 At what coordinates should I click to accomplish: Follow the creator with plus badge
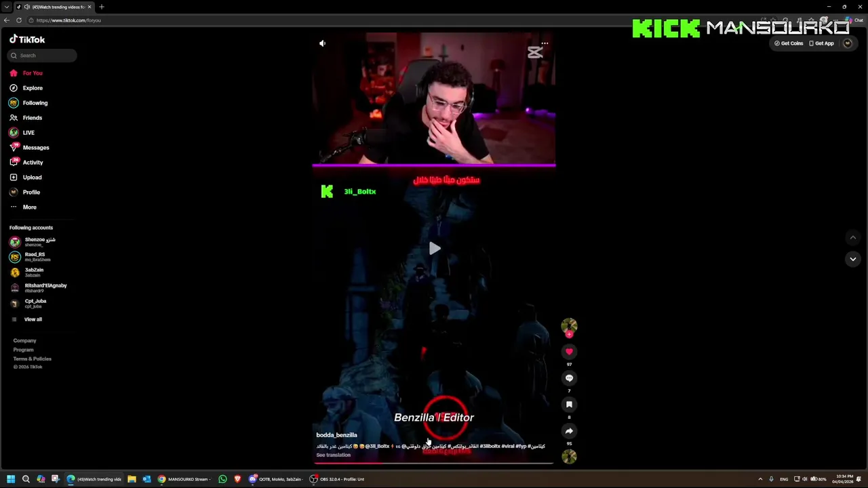pos(569,334)
